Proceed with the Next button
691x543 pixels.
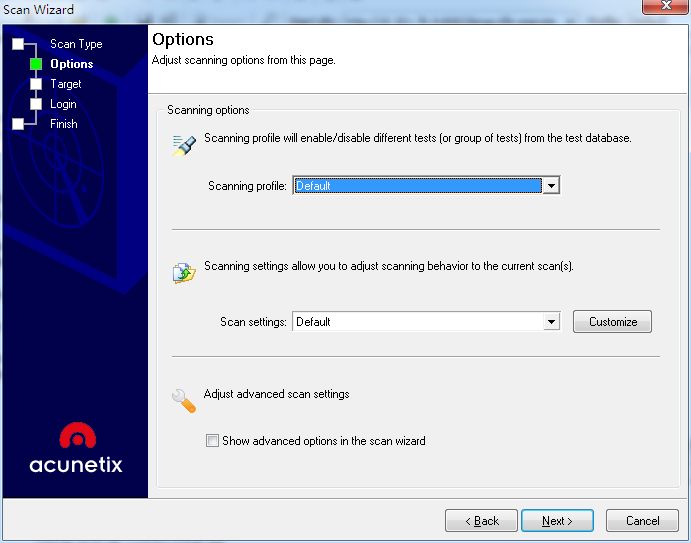[557, 521]
